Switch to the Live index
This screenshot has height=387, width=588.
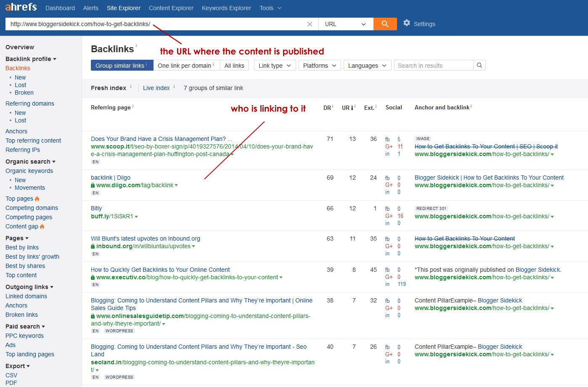156,88
